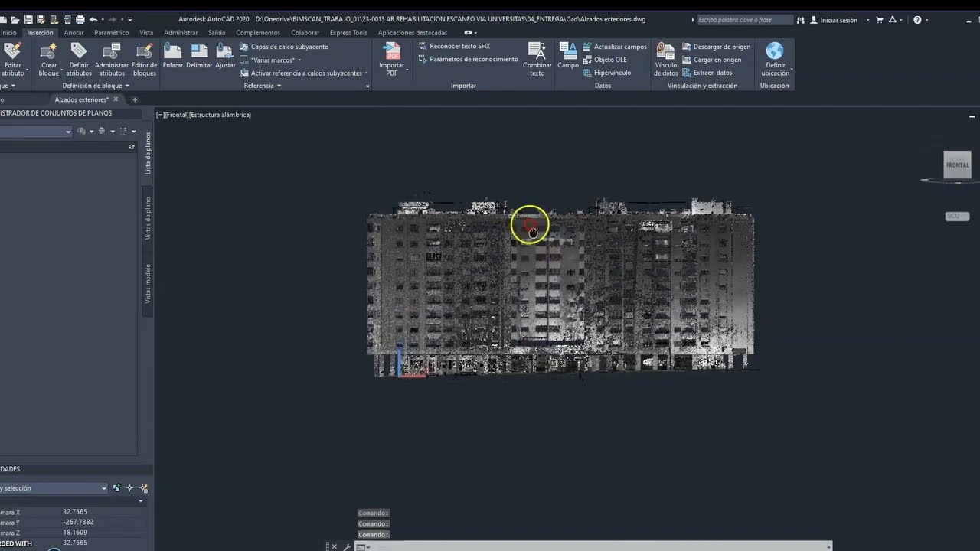Screen dimensions: 980x551
Task: Close the Alzados exteriores drawing tab
Action: pyautogui.click(x=116, y=99)
